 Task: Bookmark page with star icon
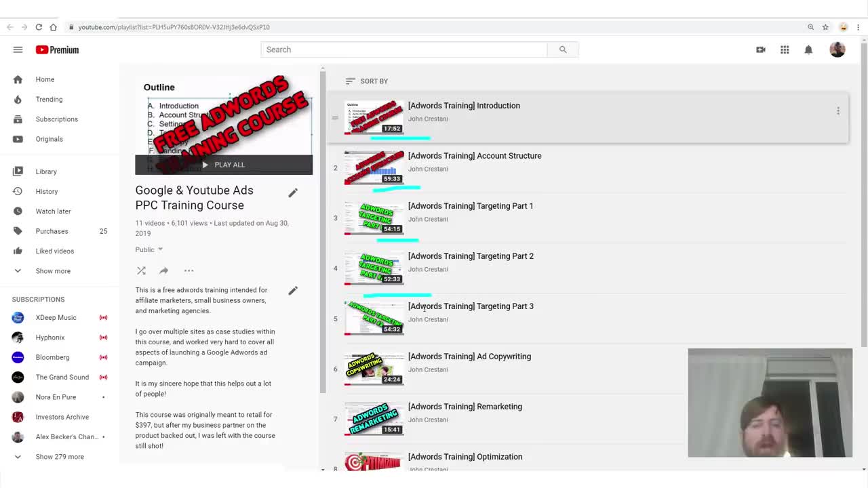[825, 27]
